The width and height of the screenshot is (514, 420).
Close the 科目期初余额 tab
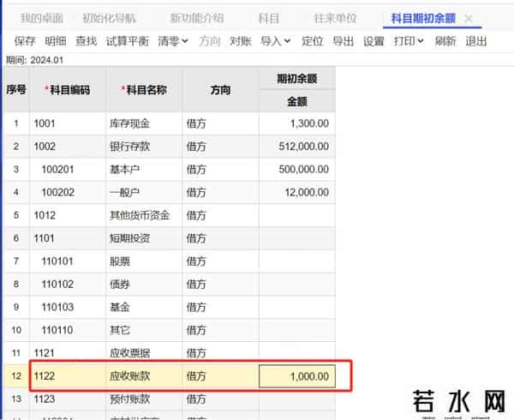click(468, 18)
